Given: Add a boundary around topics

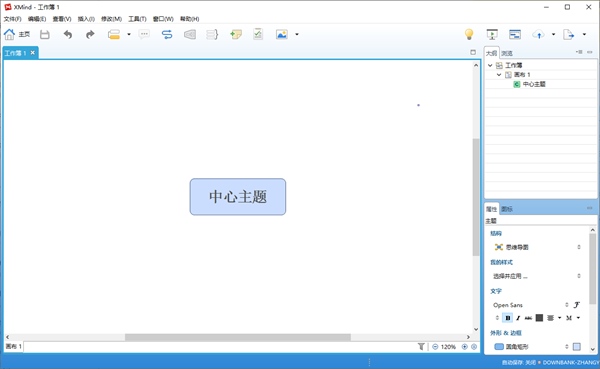Looking at the screenshot, I should click(190, 34).
